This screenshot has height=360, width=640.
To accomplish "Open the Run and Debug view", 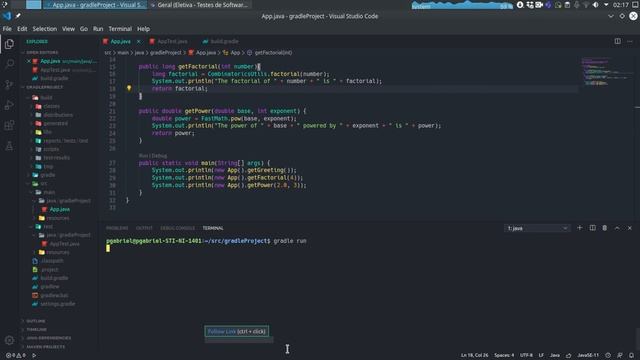I will 9,105.
